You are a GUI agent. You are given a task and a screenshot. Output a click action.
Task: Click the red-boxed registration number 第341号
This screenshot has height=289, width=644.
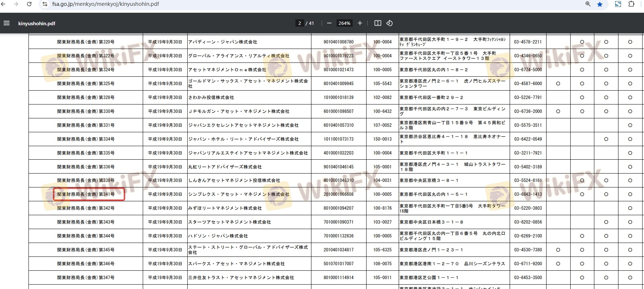[x=86, y=194]
